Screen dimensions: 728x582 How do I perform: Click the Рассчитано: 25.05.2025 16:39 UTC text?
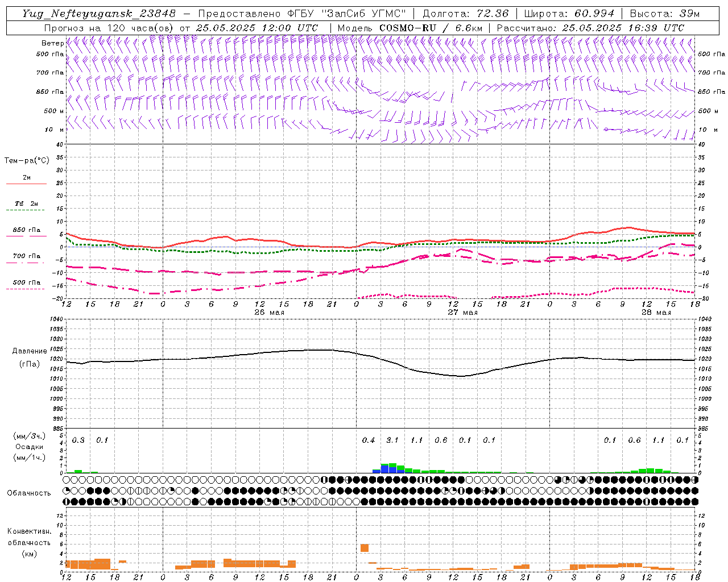(x=590, y=28)
